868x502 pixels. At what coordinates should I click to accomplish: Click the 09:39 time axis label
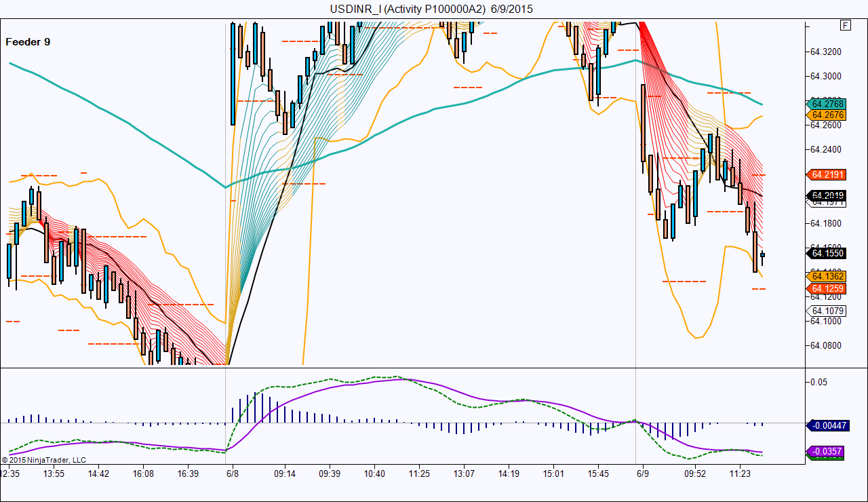330,474
